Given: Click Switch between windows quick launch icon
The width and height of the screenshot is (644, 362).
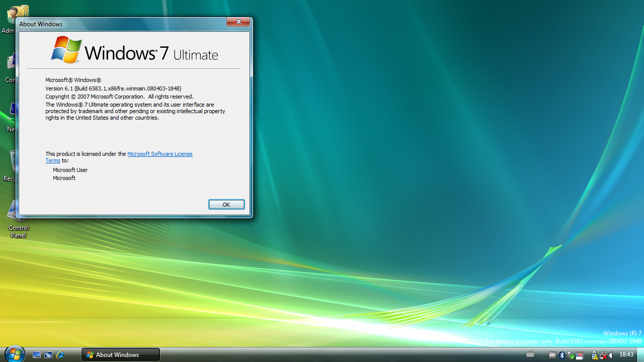Looking at the screenshot, I should pos(48,354).
